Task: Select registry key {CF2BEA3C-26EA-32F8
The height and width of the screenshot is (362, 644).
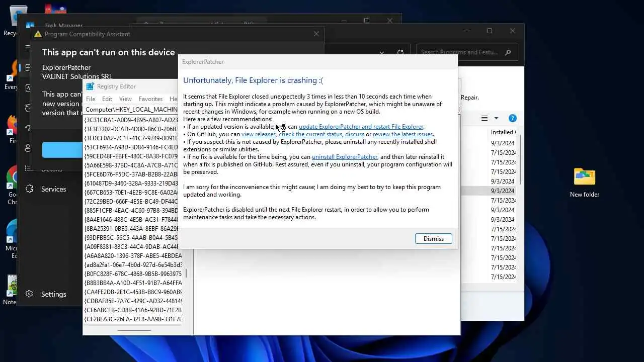Action: point(133,319)
